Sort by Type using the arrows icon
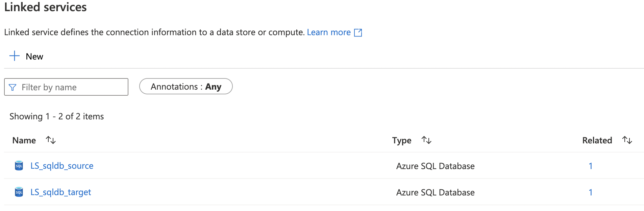Screen dimensions: 644x211 point(426,140)
